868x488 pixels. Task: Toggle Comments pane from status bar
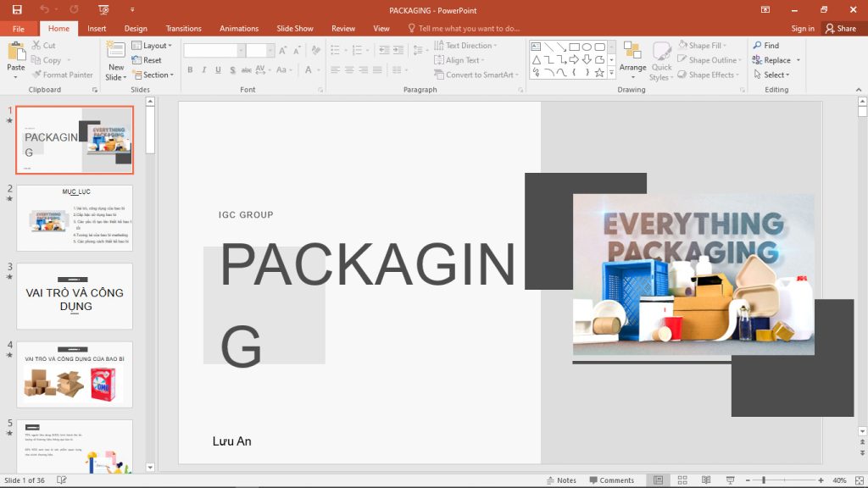click(613, 479)
